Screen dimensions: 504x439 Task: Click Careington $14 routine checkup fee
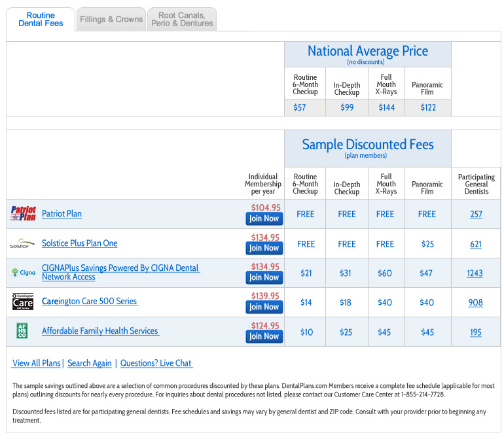[306, 302]
